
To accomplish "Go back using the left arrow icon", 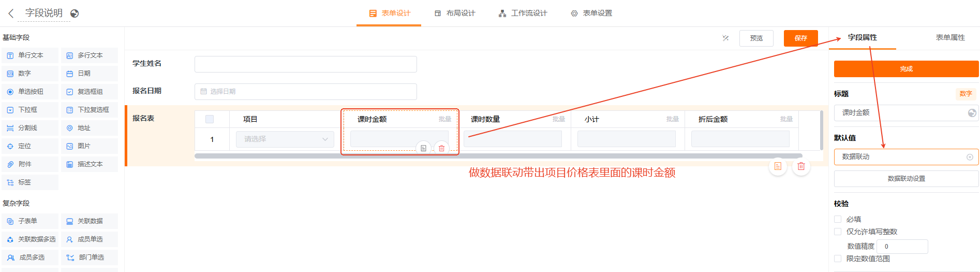I will click(11, 13).
